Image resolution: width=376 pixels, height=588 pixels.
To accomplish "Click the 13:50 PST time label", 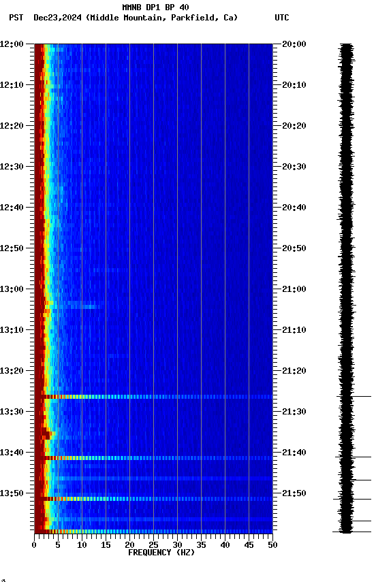I will 12,493.
